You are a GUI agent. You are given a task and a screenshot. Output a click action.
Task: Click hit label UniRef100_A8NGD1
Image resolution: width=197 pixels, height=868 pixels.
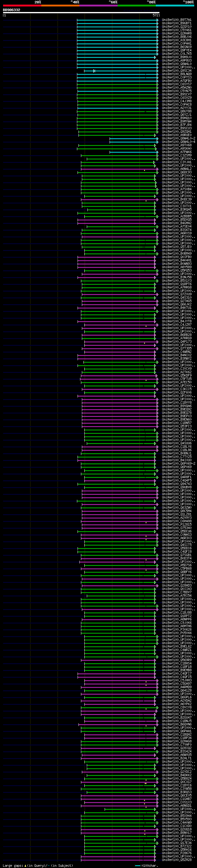tap(176, 806)
